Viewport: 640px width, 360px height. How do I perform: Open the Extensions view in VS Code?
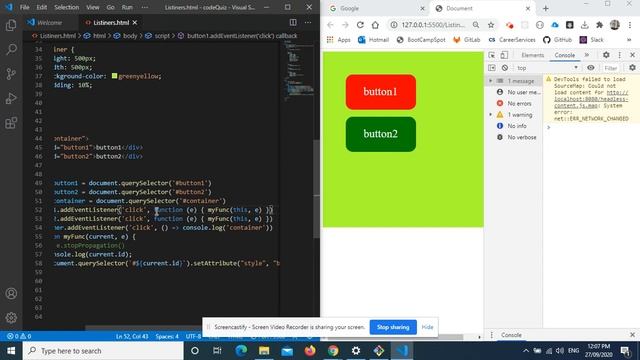pyautogui.click(x=11, y=123)
